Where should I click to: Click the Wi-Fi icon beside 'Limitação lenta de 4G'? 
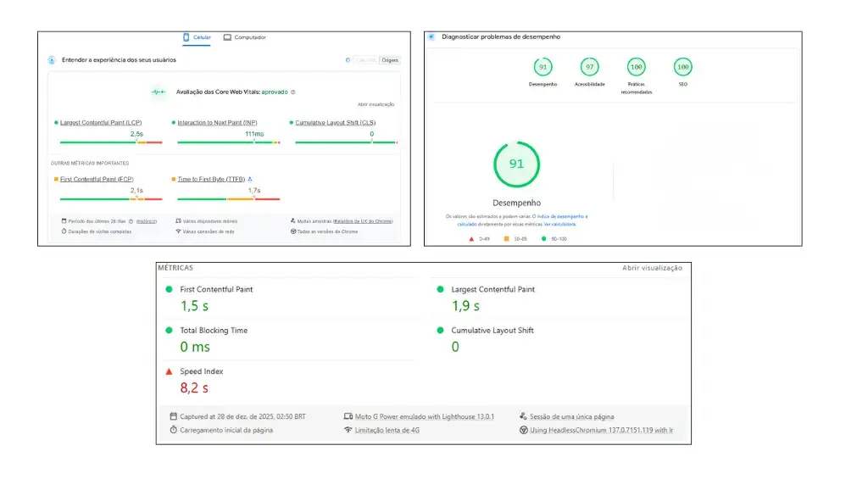348,430
